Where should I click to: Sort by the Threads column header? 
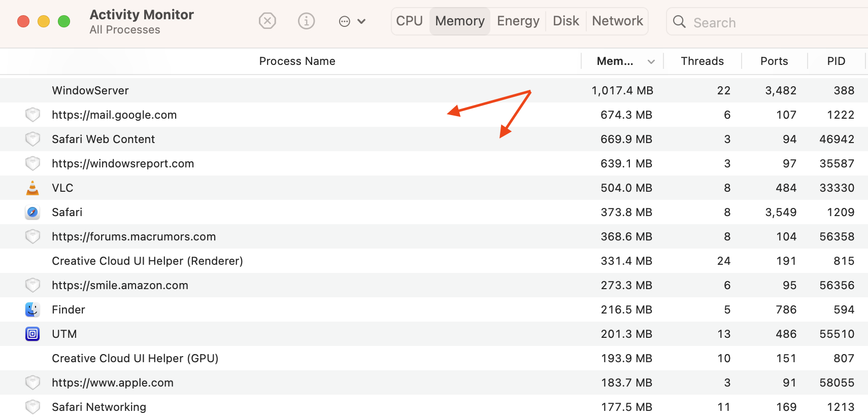[702, 61]
